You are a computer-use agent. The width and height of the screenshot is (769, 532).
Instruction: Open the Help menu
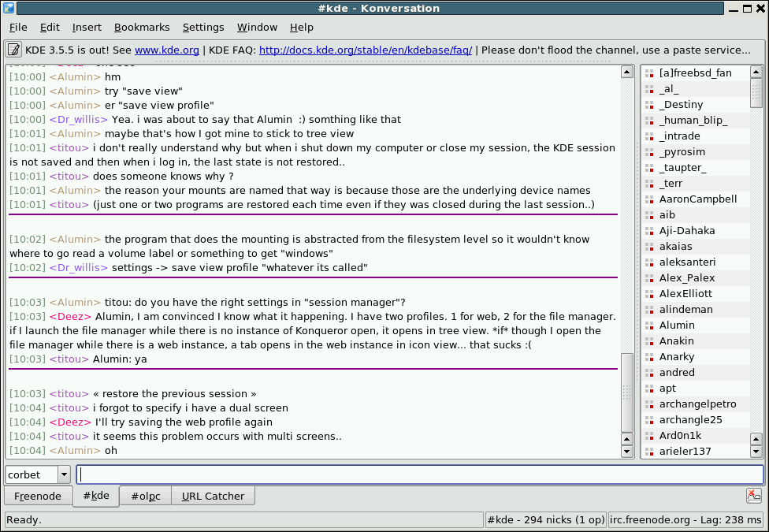click(x=301, y=28)
